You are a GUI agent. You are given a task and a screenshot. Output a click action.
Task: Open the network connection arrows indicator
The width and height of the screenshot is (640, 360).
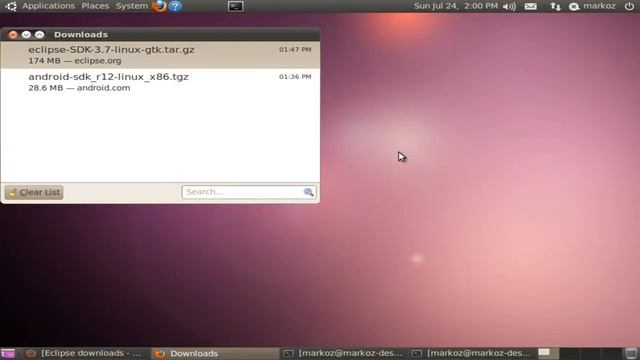[555, 6]
